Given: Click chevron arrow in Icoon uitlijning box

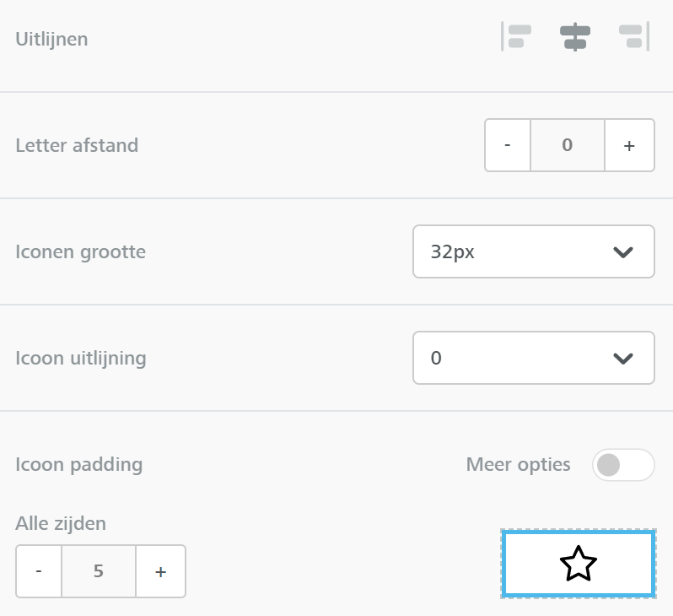Looking at the screenshot, I should (623, 358).
